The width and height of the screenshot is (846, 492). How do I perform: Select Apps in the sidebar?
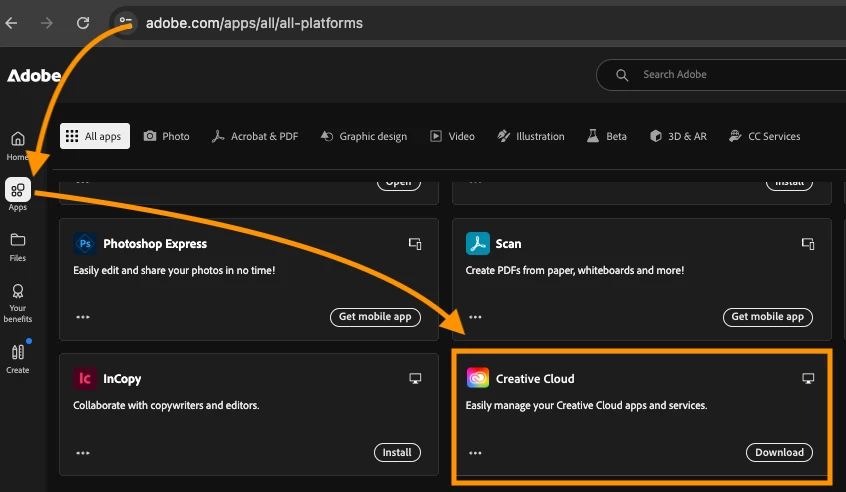(x=18, y=195)
